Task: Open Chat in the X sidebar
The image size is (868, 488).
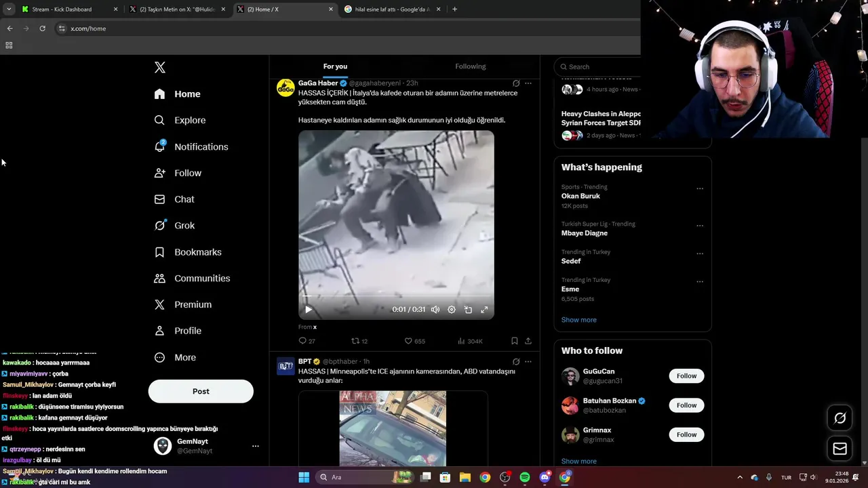Action: [174, 199]
